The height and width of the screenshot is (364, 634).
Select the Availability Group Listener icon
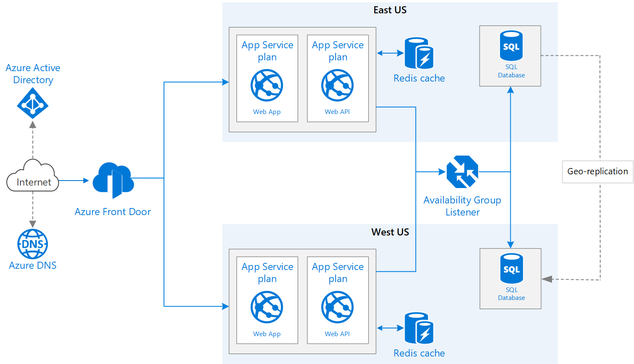coord(462,172)
